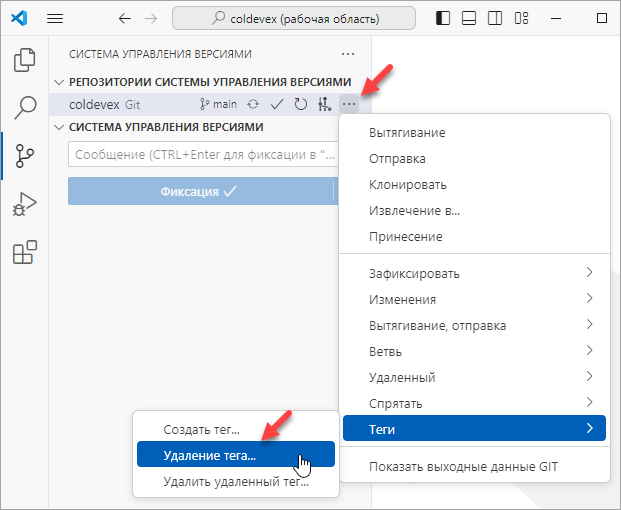Image resolution: width=621 pixels, height=510 pixels.
Task: Click the refresh icon in coldevex row
Action: pyautogui.click(x=300, y=104)
